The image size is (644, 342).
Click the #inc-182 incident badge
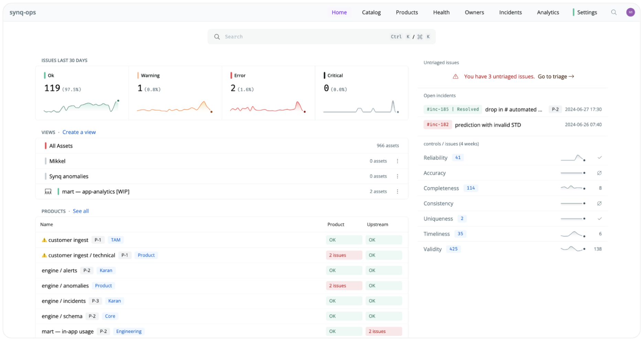pyautogui.click(x=437, y=125)
